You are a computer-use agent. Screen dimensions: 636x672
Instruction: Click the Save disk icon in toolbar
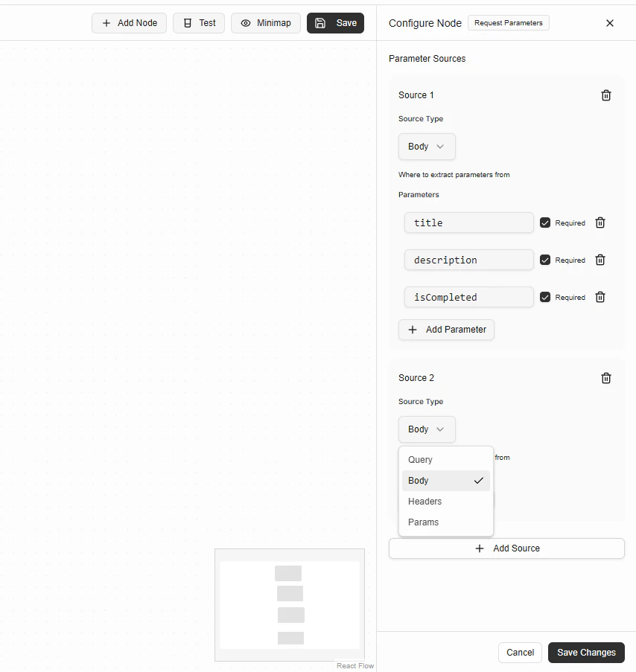coord(319,23)
